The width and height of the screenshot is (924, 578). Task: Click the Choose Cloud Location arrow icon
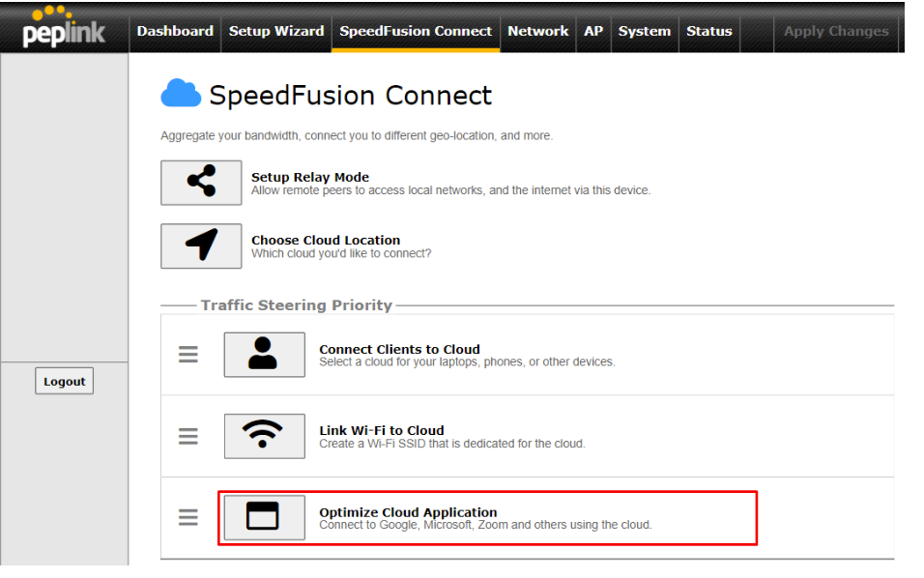[201, 246]
